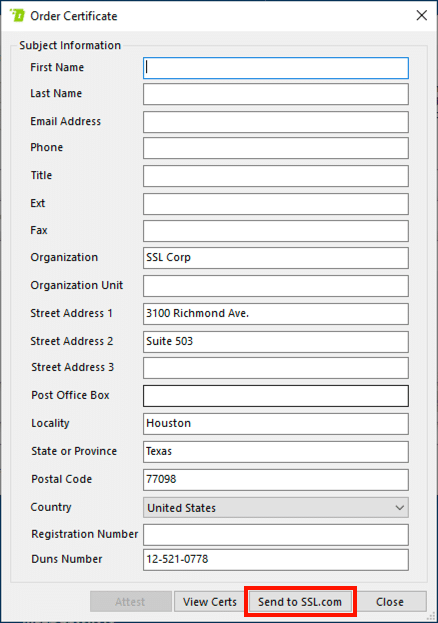Close the Order Certificate dialog with X
The image size is (438, 623).
(421, 15)
